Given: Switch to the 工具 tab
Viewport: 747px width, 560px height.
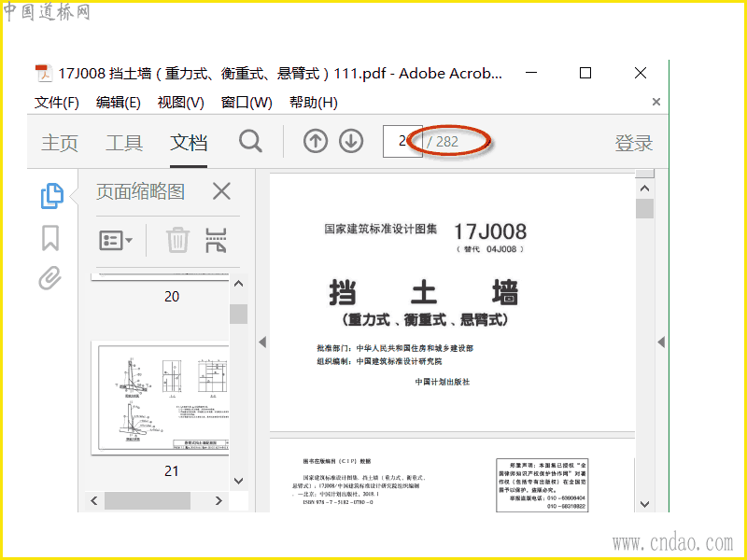Looking at the screenshot, I should coord(124,143).
